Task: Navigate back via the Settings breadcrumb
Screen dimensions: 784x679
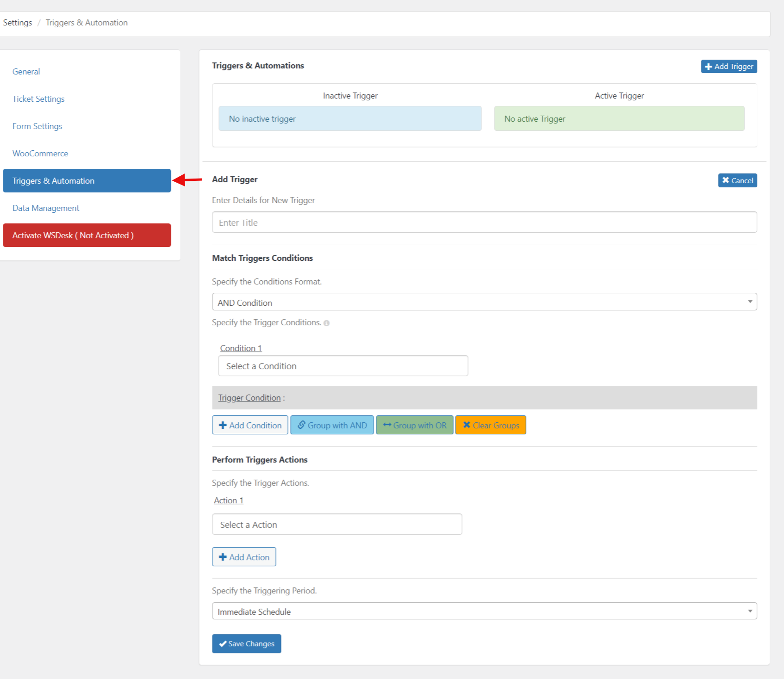Action: point(17,22)
